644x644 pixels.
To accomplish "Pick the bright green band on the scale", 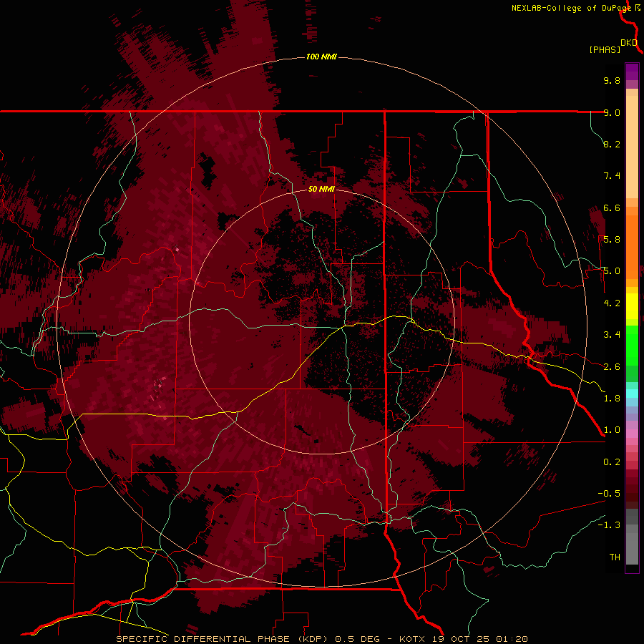I will pos(632,345).
